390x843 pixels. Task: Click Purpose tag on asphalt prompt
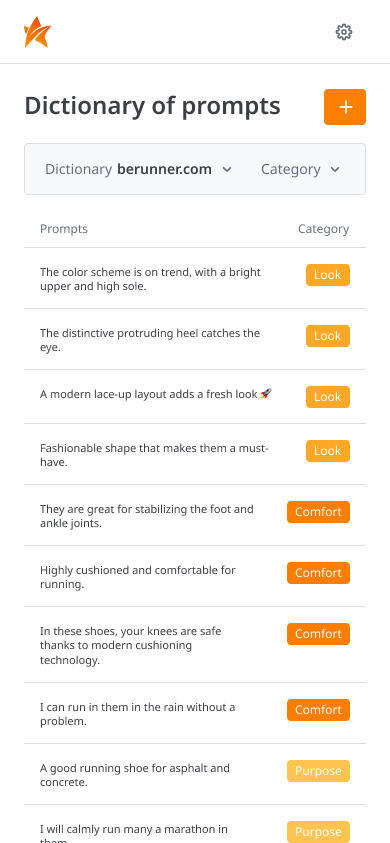tap(318, 771)
